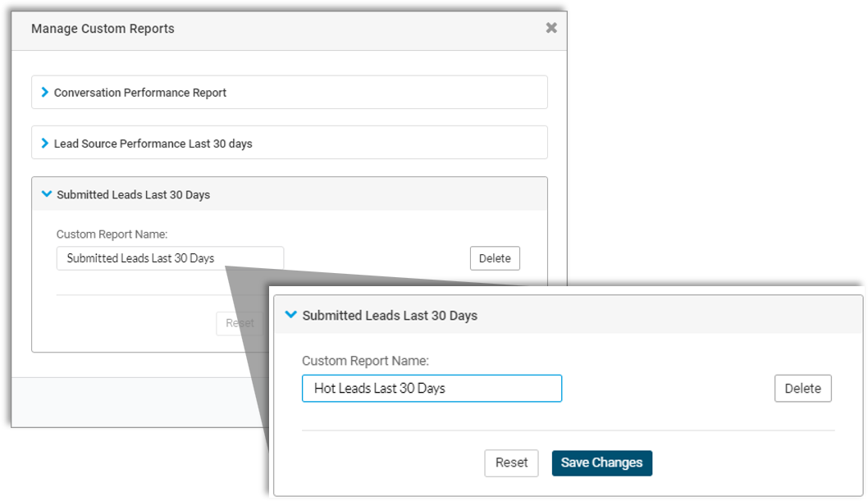Click Custom Report Name label in zoomed inset

pos(365,361)
